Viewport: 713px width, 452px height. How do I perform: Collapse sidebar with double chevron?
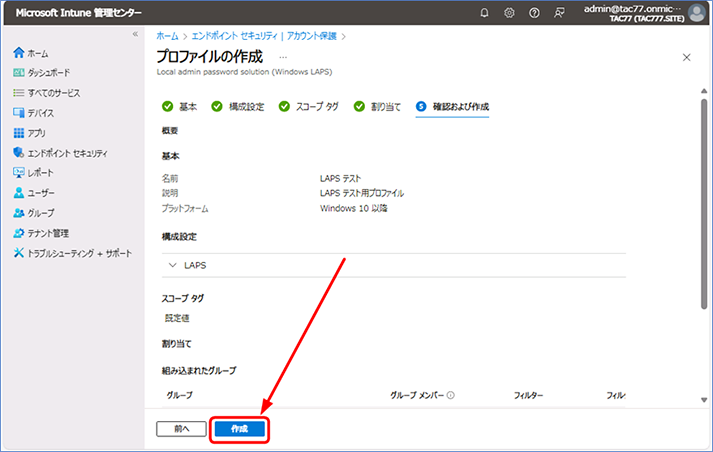(x=135, y=34)
